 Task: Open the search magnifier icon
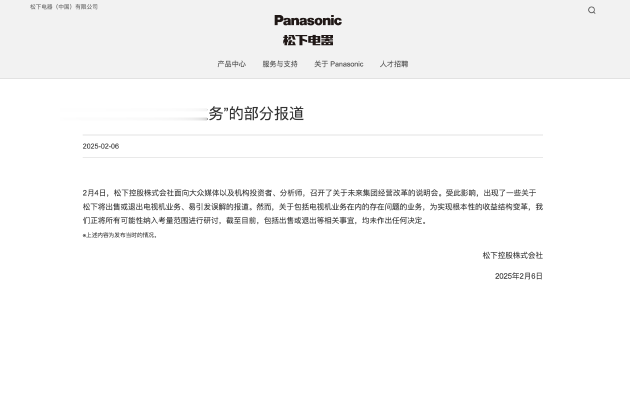click(x=591, y=10)
